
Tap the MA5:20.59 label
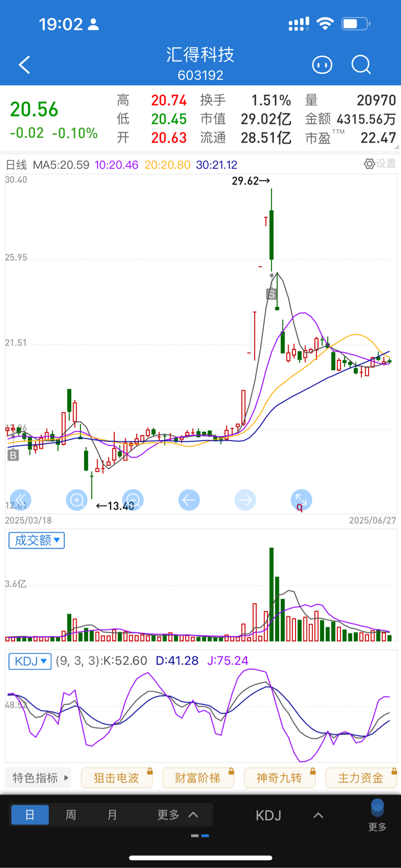click(61, 165)
